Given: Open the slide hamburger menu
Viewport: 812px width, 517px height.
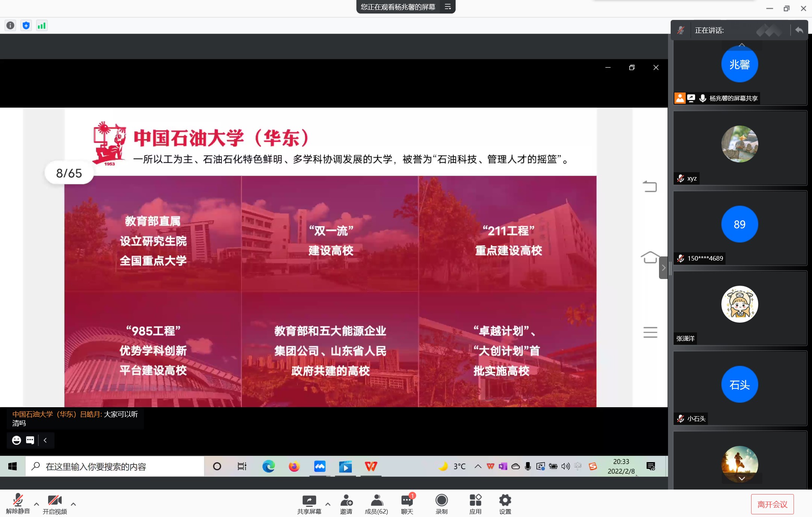Looking at the screenshot, I should pos(650,332).
